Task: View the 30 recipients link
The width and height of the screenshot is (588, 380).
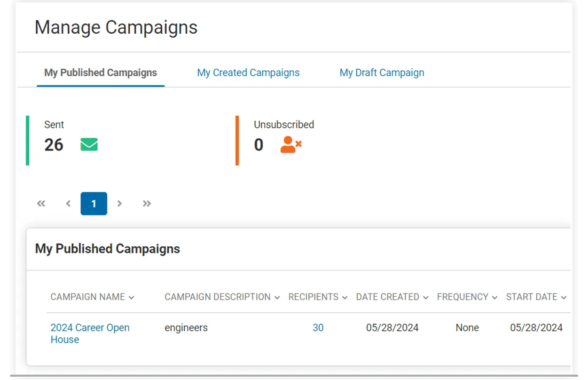Action: click(318, 328)
